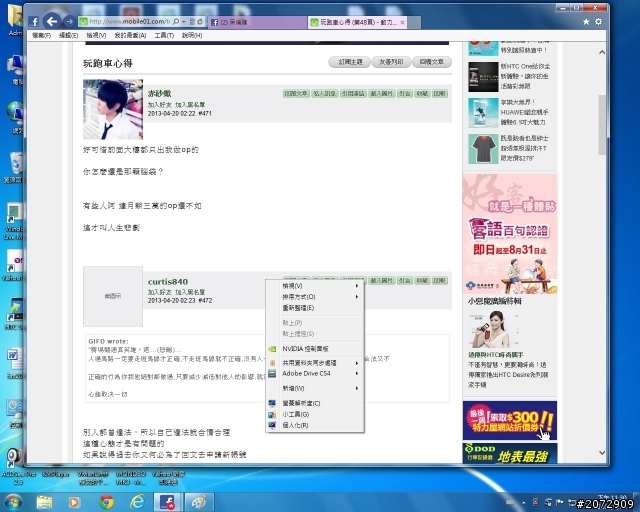Click the personalize icon in context menu
Screen dimensions: 640x512
272,425
